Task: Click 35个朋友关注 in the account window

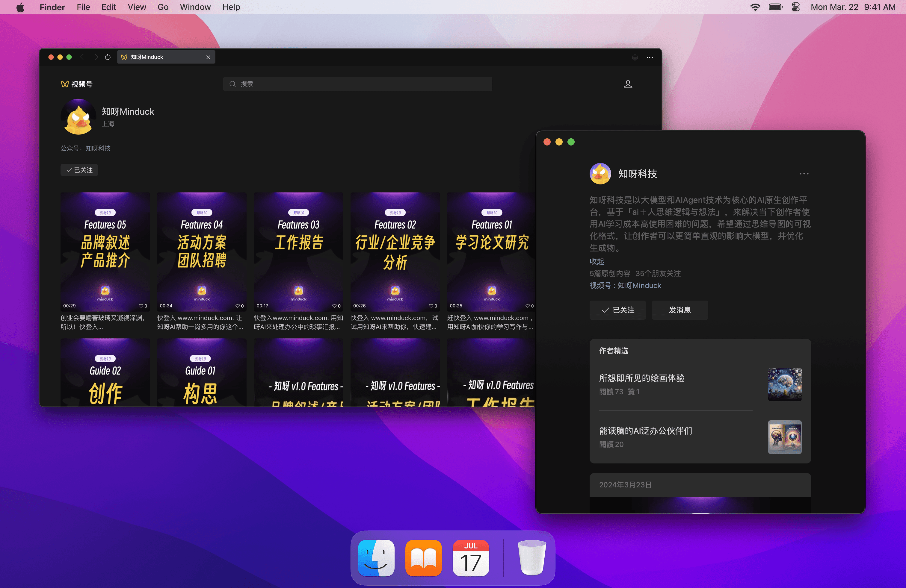Action: click(658, 273)
